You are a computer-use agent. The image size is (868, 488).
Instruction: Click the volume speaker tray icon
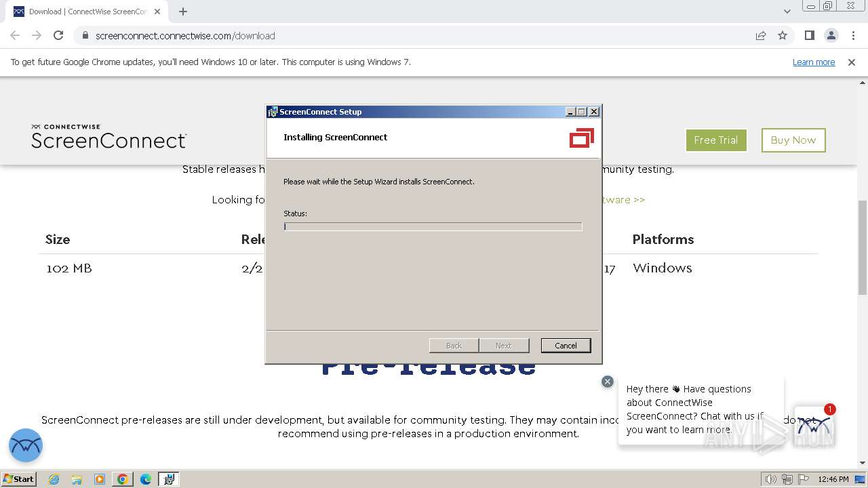pyautogui.click(x=771, y=479)
